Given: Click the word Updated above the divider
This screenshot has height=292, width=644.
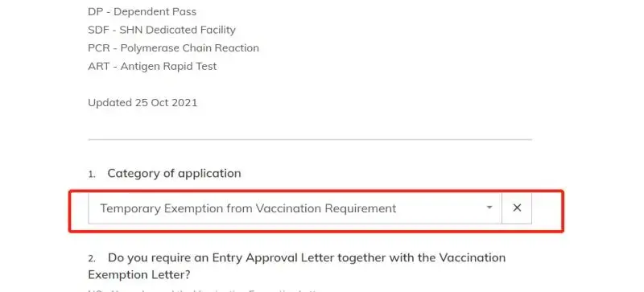Looking at the screenshot, I should pos(109,103).
